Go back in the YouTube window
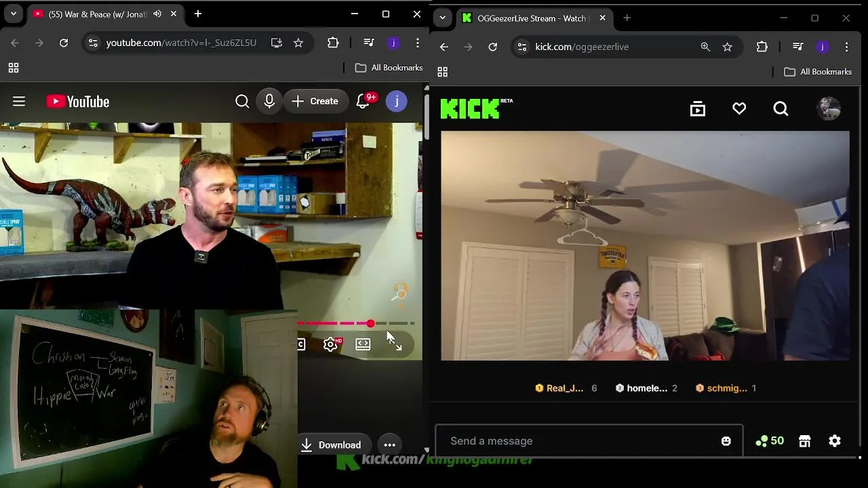868x488 pixels. point(15,43)
